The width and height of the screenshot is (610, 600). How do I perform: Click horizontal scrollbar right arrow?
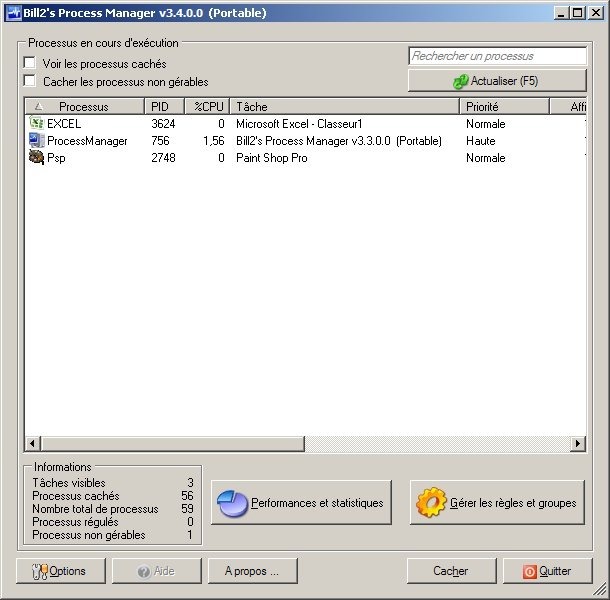tap(578, 443)
